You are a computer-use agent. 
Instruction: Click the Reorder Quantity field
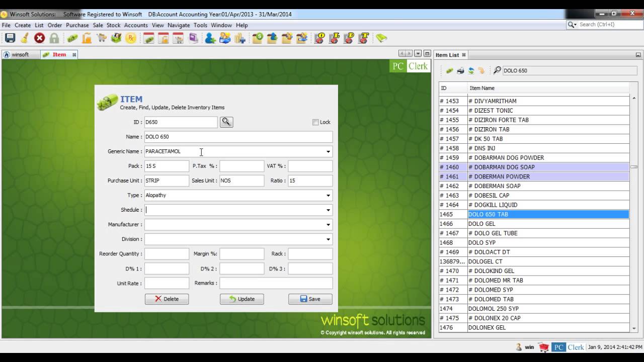click(x=167, y=254)
